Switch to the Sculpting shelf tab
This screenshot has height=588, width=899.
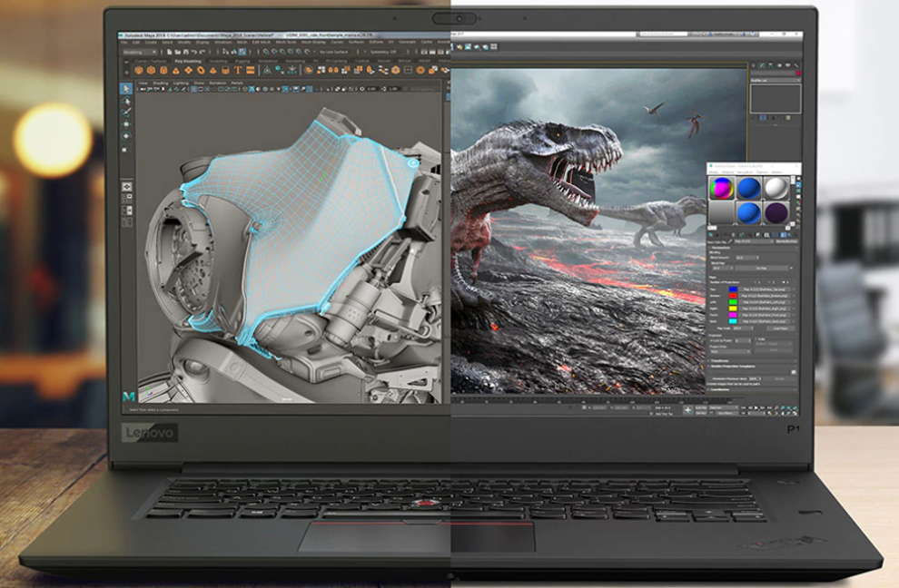(218, 62)
